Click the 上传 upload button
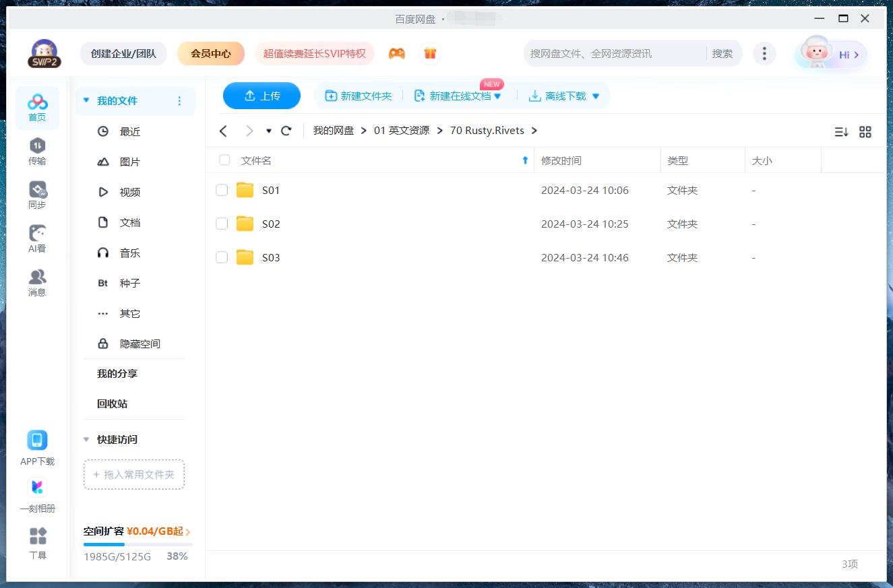 [x=261, y=96]
